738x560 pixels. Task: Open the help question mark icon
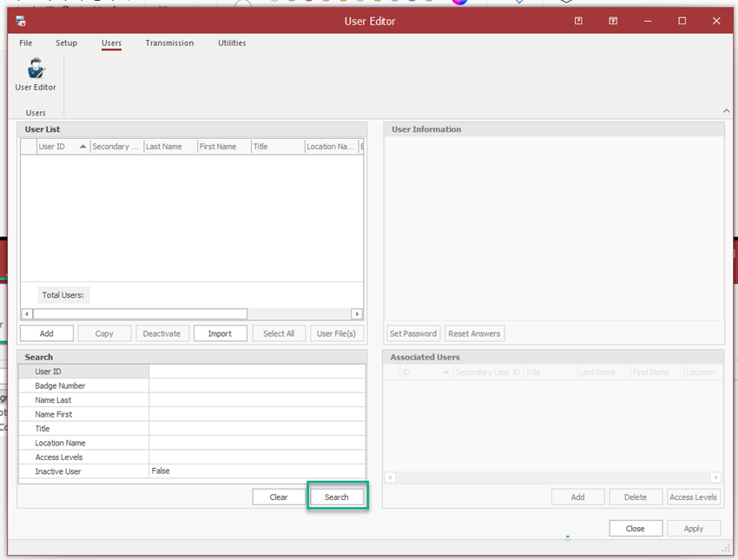[x=578, y=21]
